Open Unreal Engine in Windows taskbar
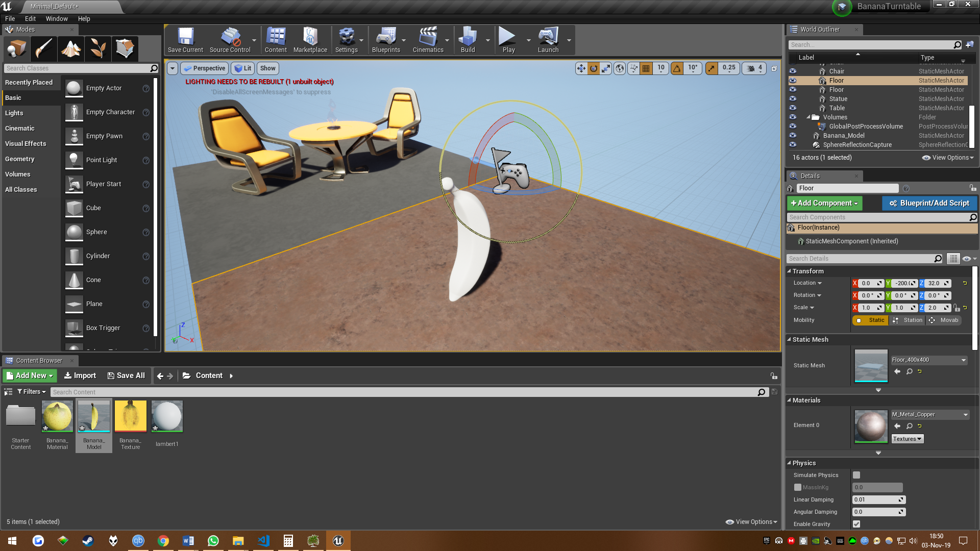980x551 pixels. [x=338, y=541]
